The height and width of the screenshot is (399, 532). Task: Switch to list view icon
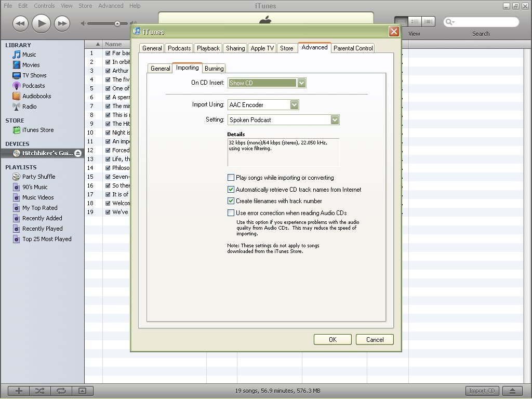(x=401, y=22)
